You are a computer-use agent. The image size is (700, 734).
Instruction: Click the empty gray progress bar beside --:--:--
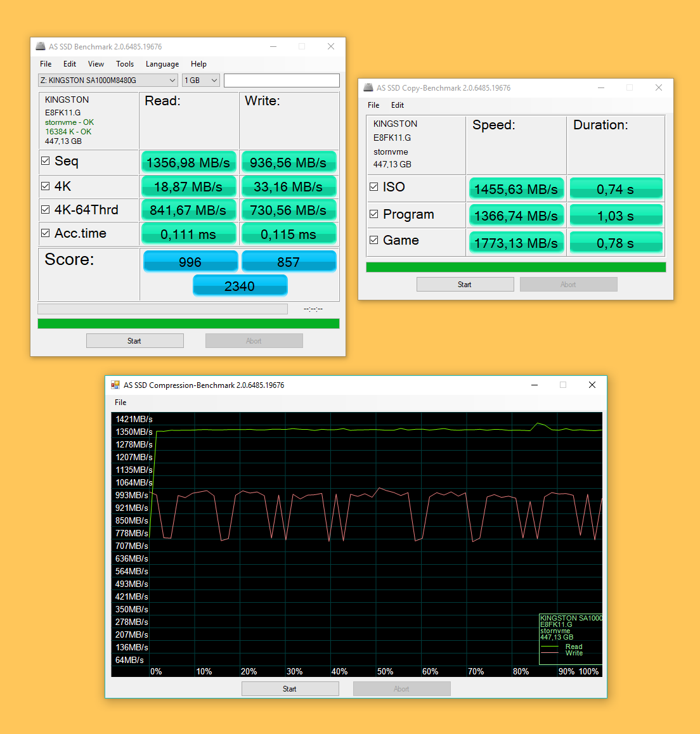[162, 309]
